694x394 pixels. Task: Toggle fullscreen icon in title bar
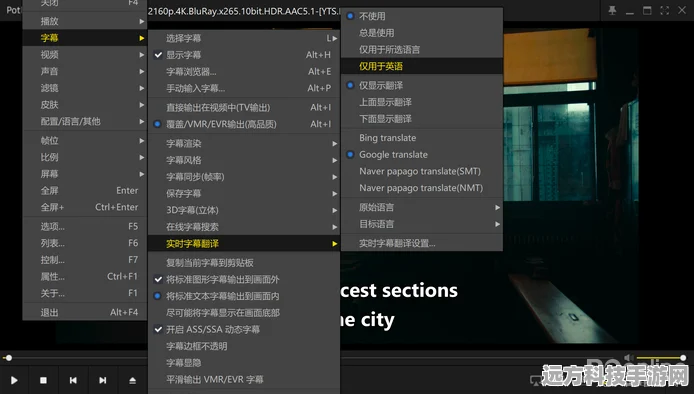(x=664, y=10)
